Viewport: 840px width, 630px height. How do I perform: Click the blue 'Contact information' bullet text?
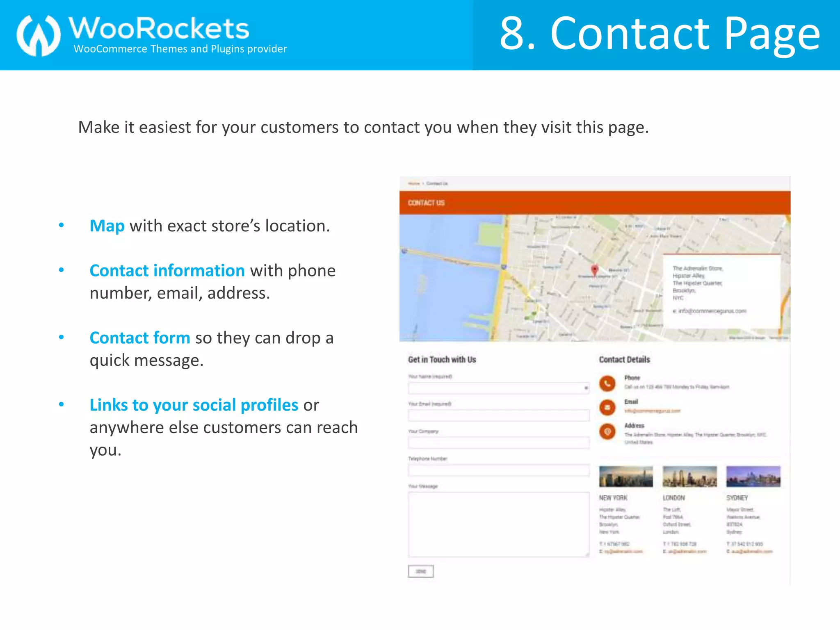[167, 271]
